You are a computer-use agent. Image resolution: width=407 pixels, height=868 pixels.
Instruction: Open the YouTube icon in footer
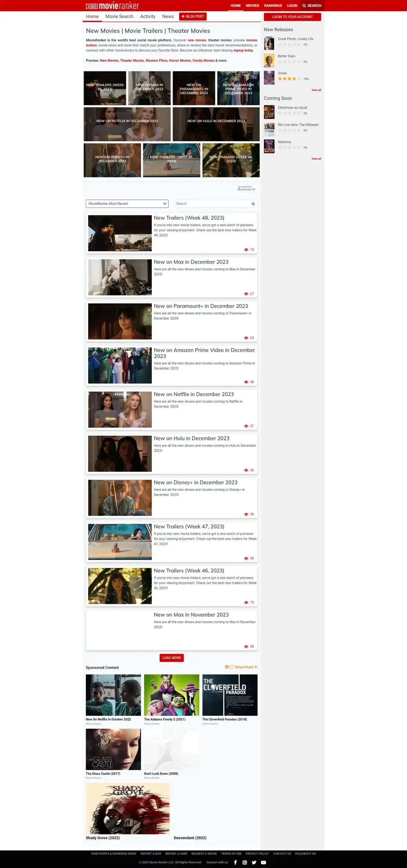(264, 862)
